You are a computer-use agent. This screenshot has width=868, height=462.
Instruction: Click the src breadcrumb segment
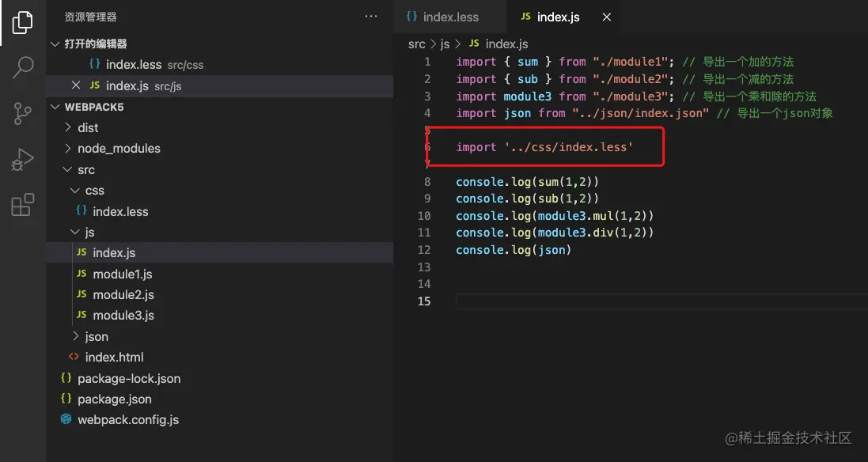[x=416, y=44]
